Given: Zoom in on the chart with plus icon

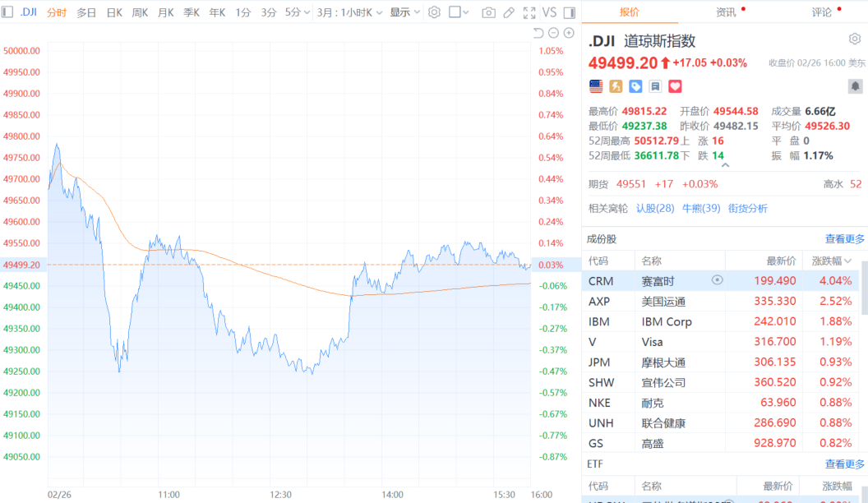Looking at the screenshot, I should [x=568, y=33].
